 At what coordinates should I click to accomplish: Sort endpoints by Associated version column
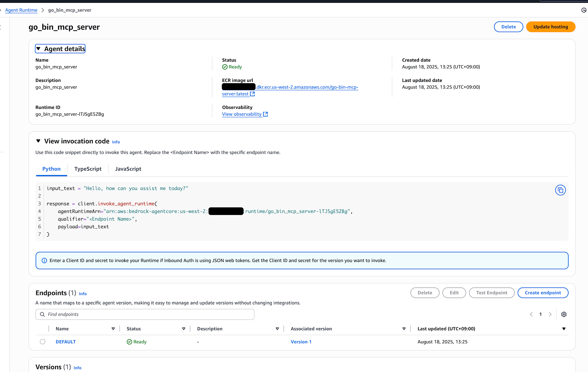click(404, 329)
